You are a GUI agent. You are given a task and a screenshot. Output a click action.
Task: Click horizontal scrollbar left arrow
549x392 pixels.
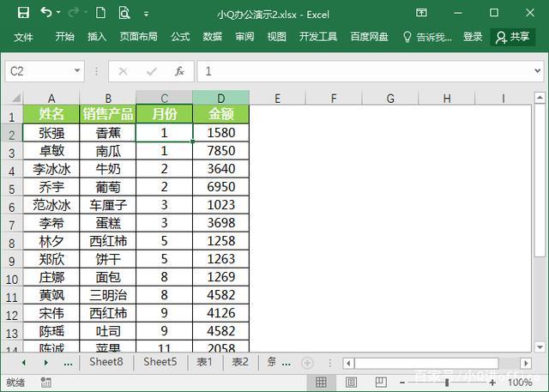coord(348,364)
